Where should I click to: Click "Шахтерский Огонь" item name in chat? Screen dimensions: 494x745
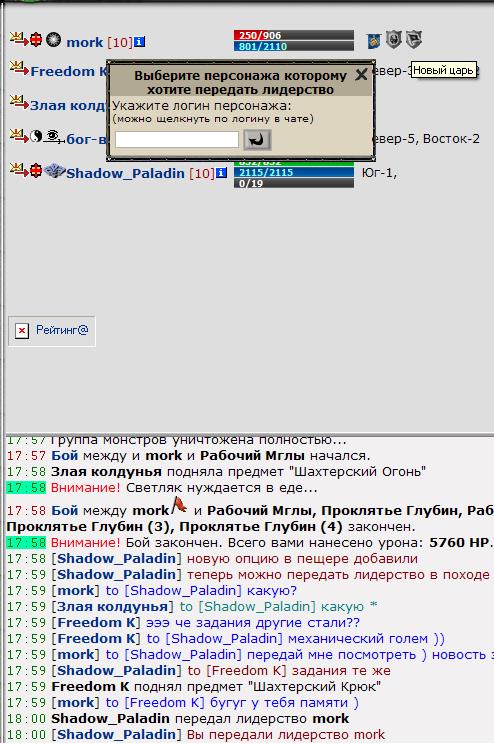[x=360, y=472]
